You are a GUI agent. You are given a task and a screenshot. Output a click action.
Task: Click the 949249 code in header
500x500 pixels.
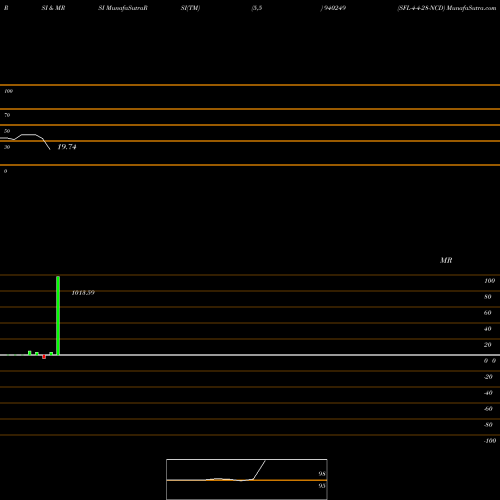coord(333,8)
